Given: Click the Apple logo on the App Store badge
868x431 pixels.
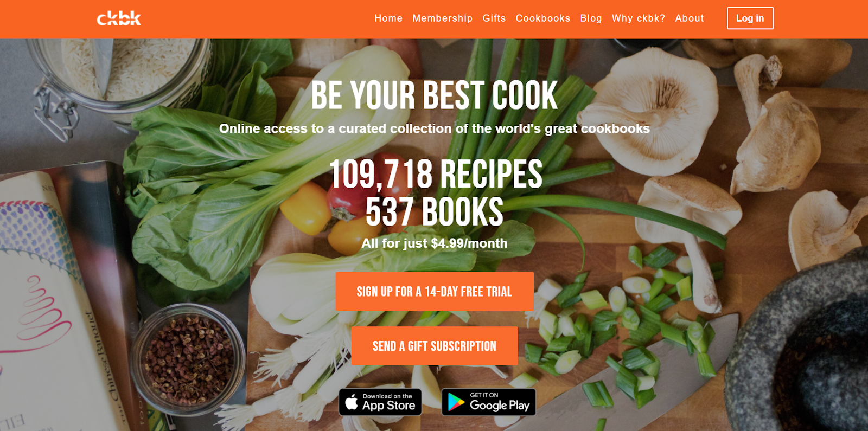Looking at the screenshot, I should tap(352, 402).
